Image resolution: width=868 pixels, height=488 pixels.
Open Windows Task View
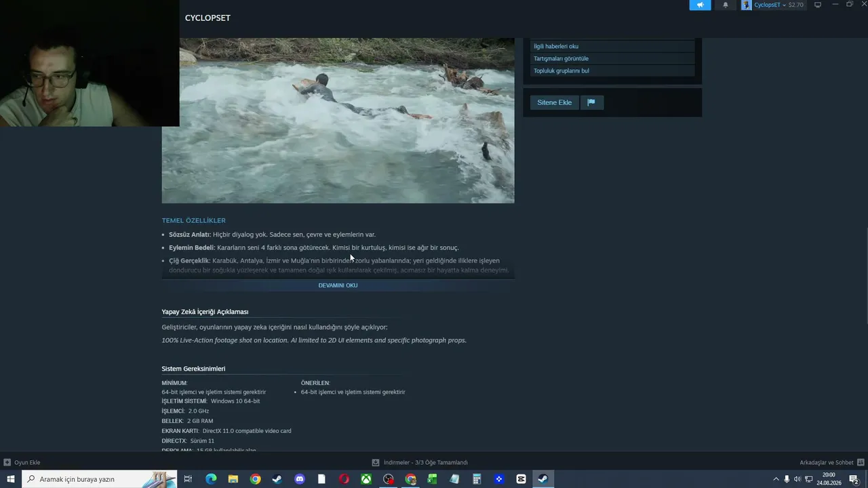(188, 479)
